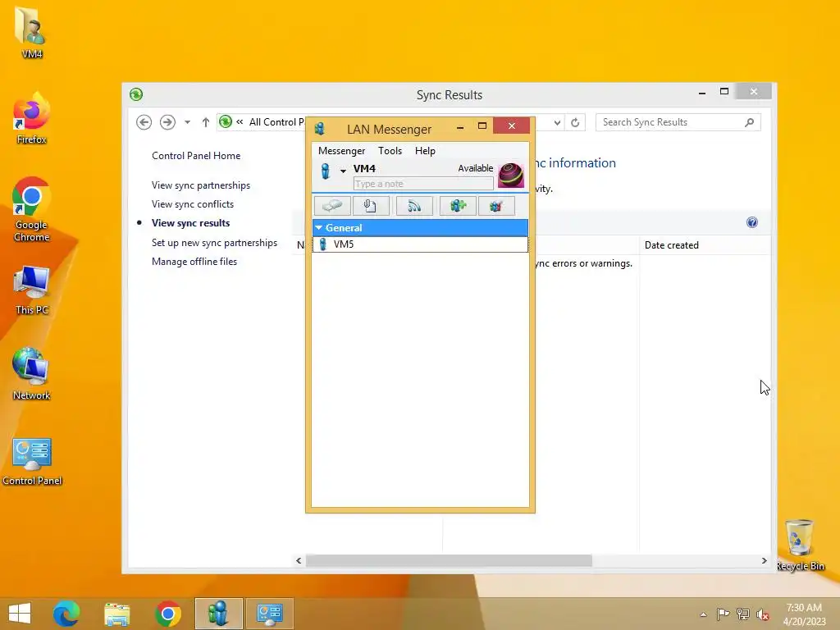Click the scroll left arrow in Sync Results
This screenshot has width=840, height=630.
pos(299,560)
